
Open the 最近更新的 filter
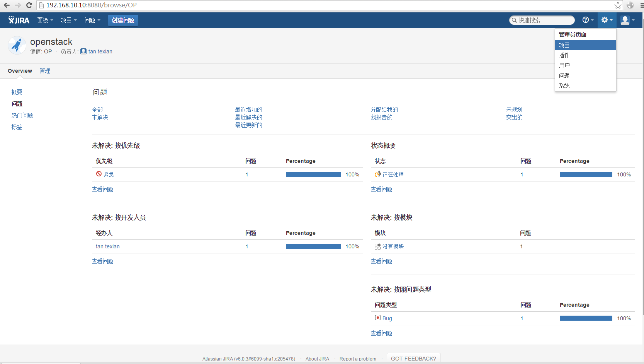pos(249,125)
